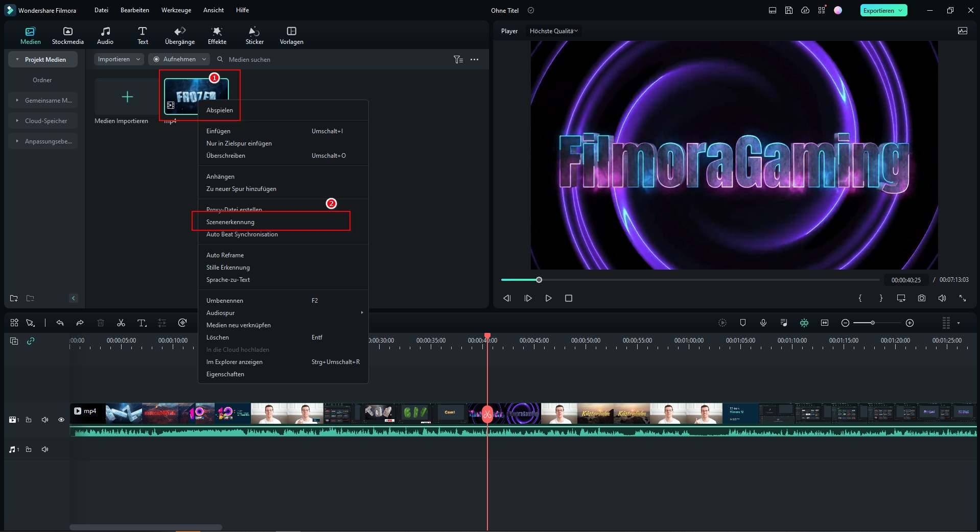Click scissors split tool
The height and width of the screenshot is (532, 980).
pyautogui.click(x=121, y=323)
